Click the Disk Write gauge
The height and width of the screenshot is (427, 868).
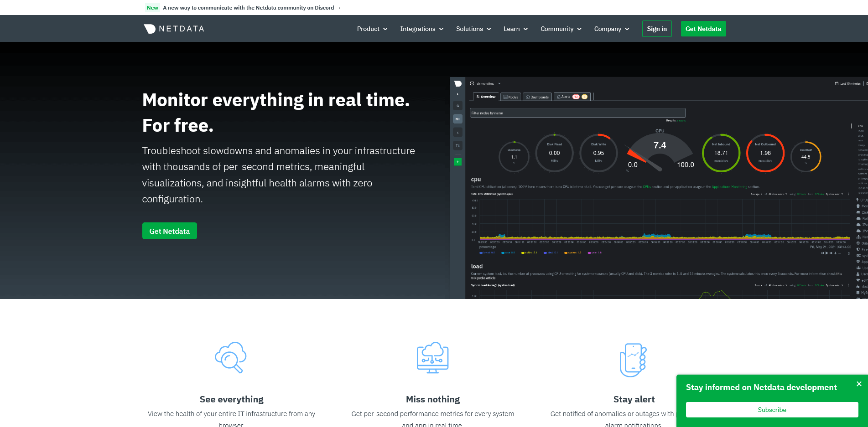[598, 153]
